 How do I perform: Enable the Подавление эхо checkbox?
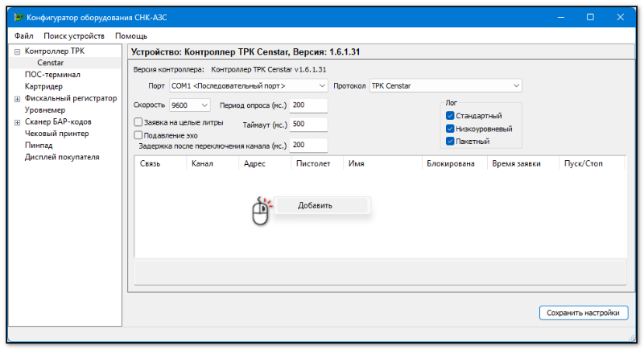[138, 135]
